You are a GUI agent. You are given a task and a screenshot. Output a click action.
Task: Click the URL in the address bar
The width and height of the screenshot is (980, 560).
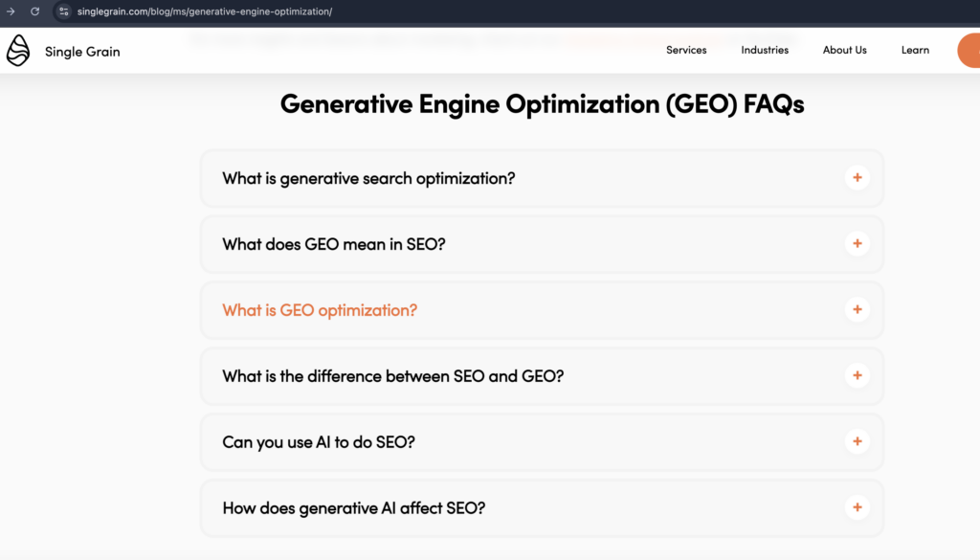coord(205,11)
